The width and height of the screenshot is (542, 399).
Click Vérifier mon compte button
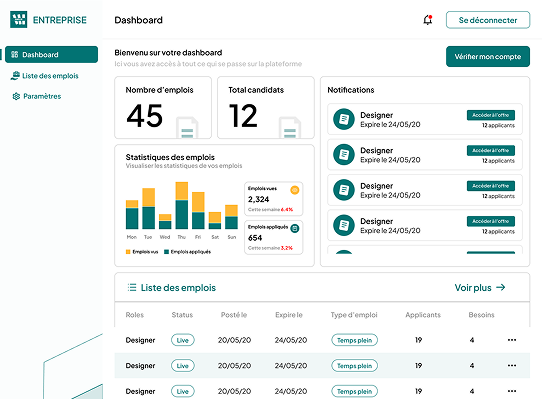click(x=488, y=56)
